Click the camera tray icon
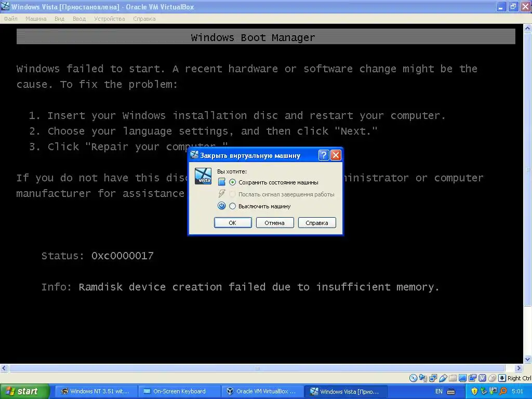 [x=494, y=391]
